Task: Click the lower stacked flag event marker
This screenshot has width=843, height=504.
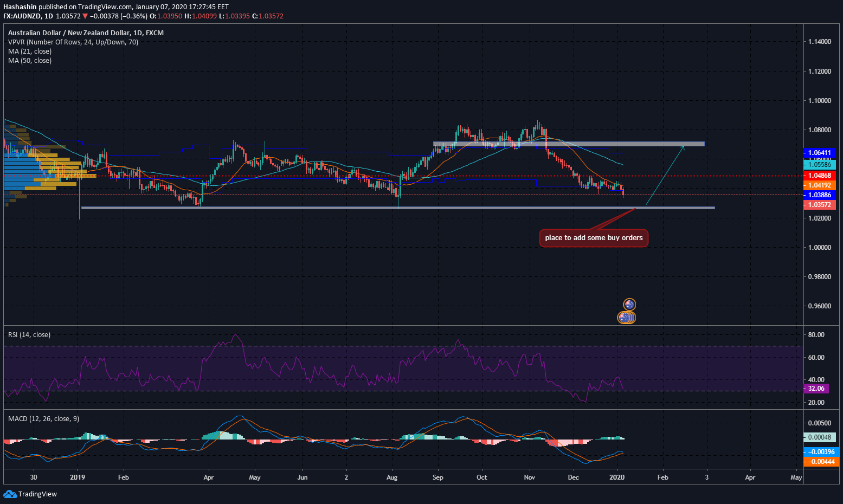Action: [x=626, y=318]
